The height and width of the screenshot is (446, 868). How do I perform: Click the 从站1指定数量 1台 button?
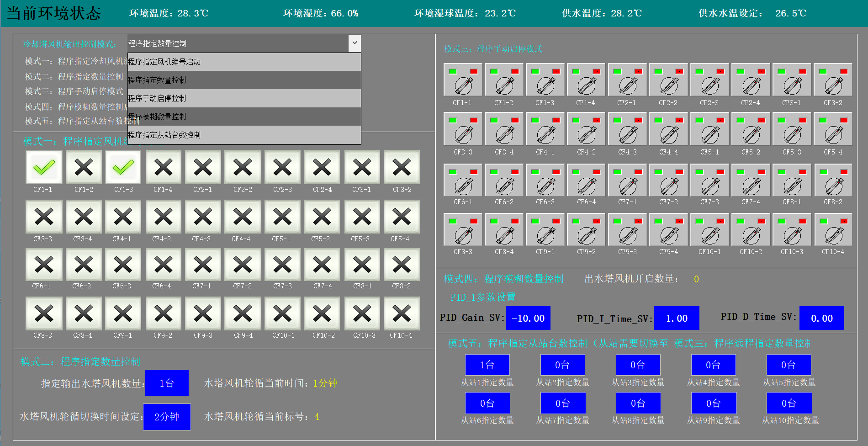(487, 365)
